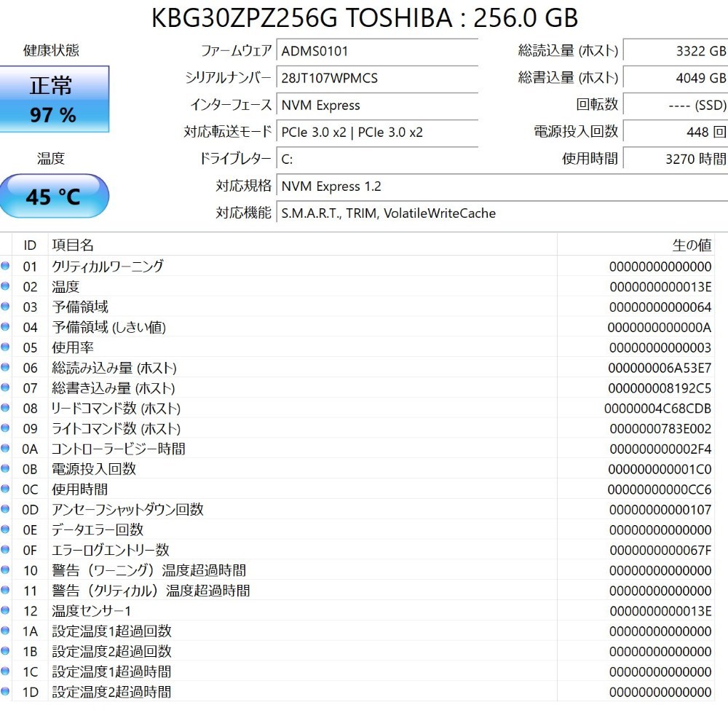Click raw value 0000000000013E in ID 02 row
The height and width of the screenshot is (721, 728).
pyautogui.click(x=661, y=287)
